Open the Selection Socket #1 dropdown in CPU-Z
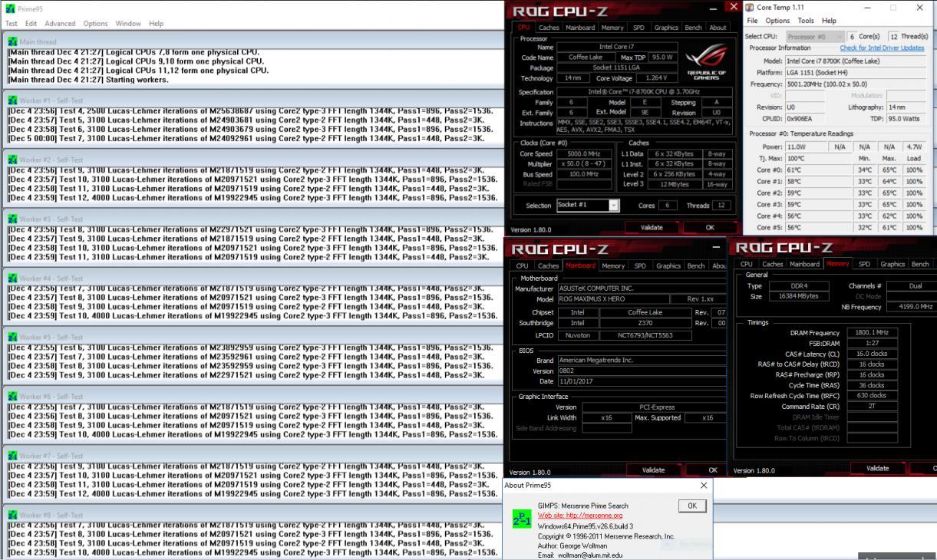The height and width of the screenshot is (560, 937). click(x=614, y=206)
